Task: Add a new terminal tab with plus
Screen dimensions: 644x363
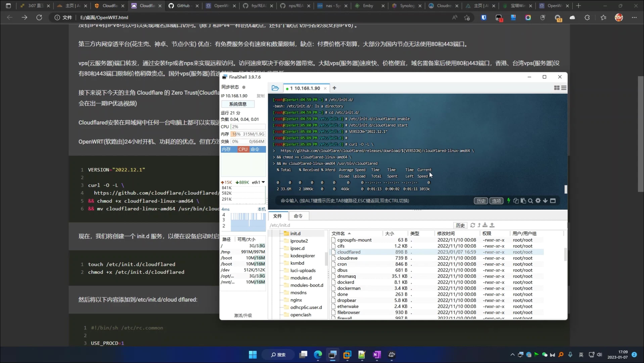Action: pos(334,88)
